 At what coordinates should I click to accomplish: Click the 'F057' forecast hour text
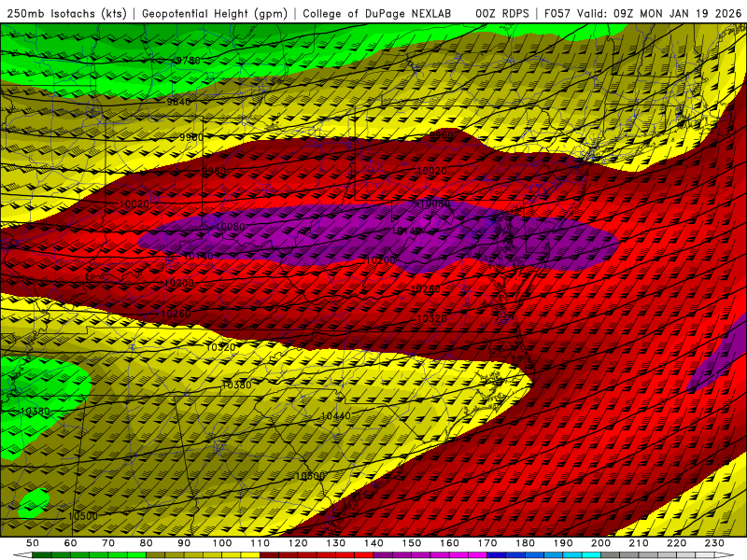[557, 13]
